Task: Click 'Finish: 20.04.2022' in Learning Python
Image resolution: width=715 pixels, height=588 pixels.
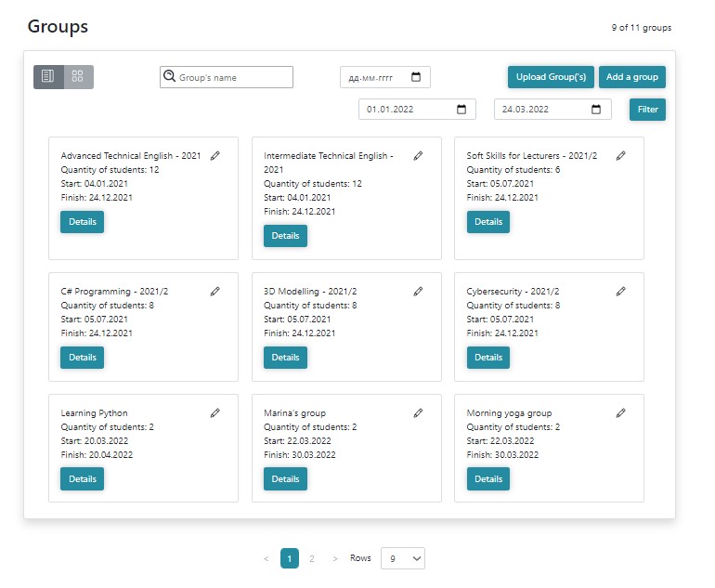Action: (97, 455)
